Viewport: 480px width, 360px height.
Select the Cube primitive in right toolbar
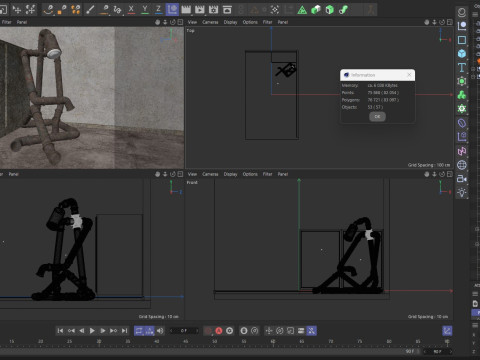coord(462,53)
